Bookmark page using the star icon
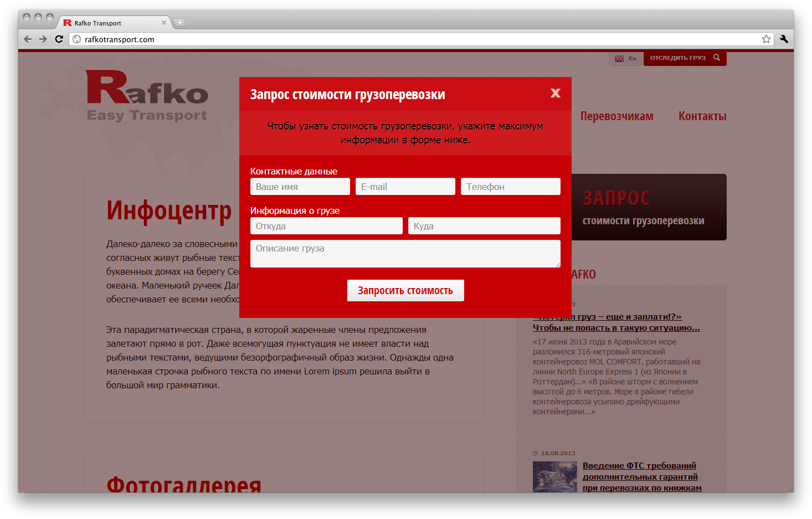Image resolution: width=812 pixels, height=519 pixels. [x=766, y=39]
